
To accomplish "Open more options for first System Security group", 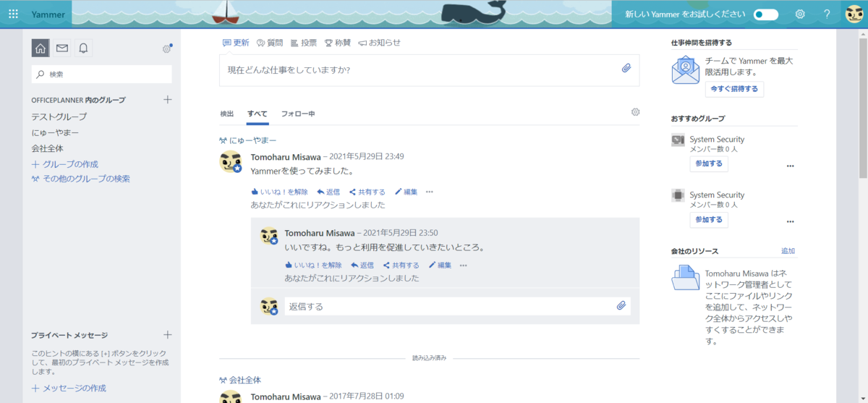I will click(790, 166).
